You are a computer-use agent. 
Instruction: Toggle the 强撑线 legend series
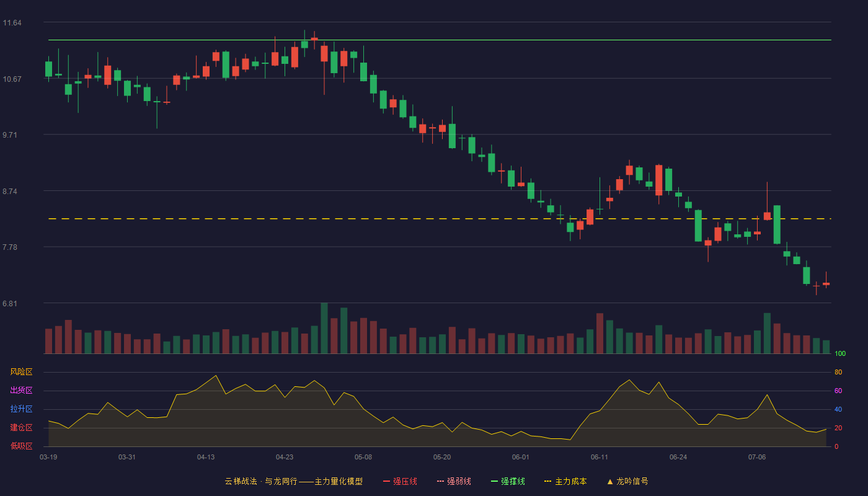508,481
